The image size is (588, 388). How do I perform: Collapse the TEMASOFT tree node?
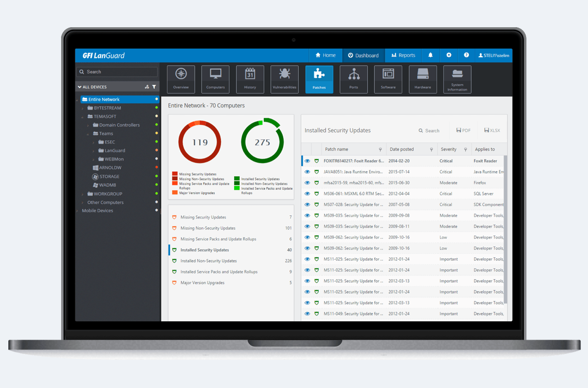click(82, 117)
